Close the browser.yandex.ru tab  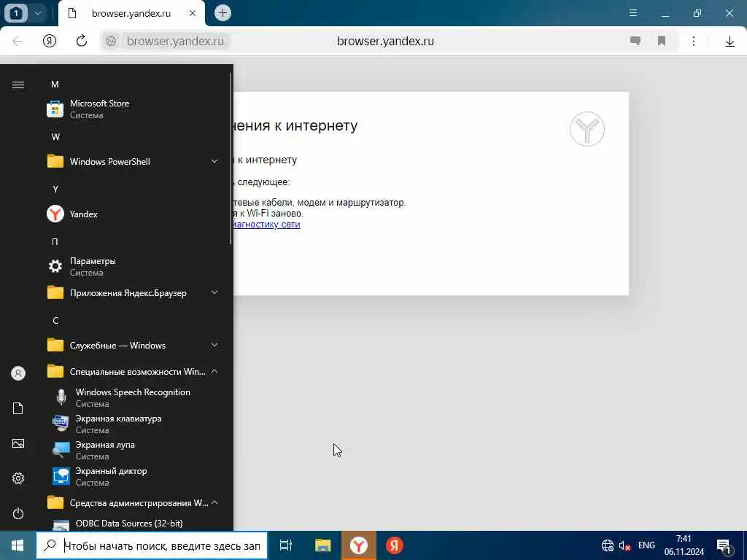pyautogui.click(x=193, y=13)
